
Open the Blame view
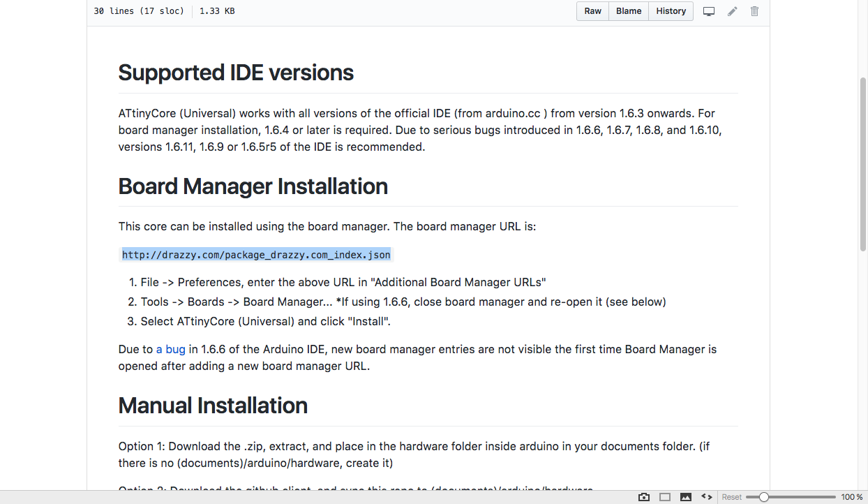pyautogui.click(x=629, y=11)
